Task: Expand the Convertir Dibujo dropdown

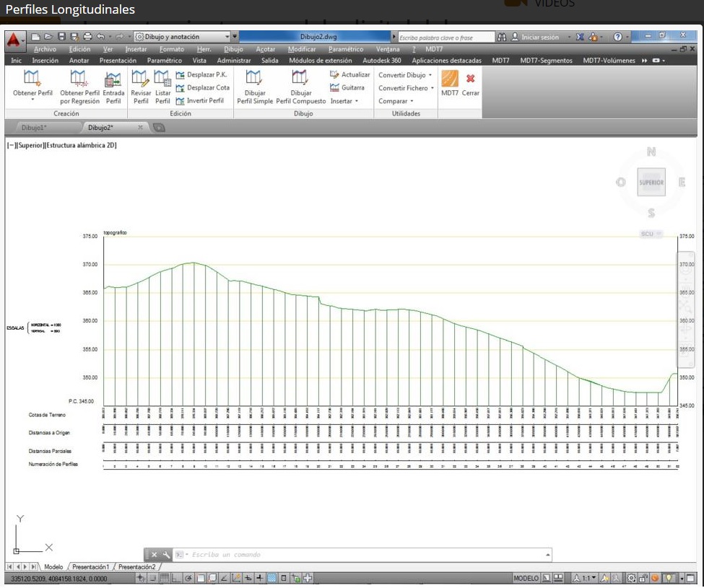Action: (405, 75)
